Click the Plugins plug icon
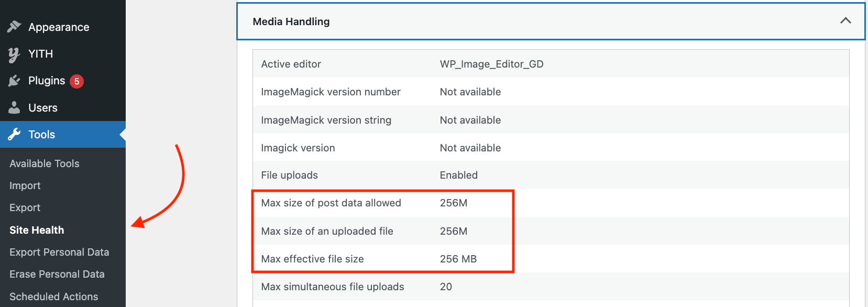868x307 pixels. pyautogui.click(x=14, y=81)
